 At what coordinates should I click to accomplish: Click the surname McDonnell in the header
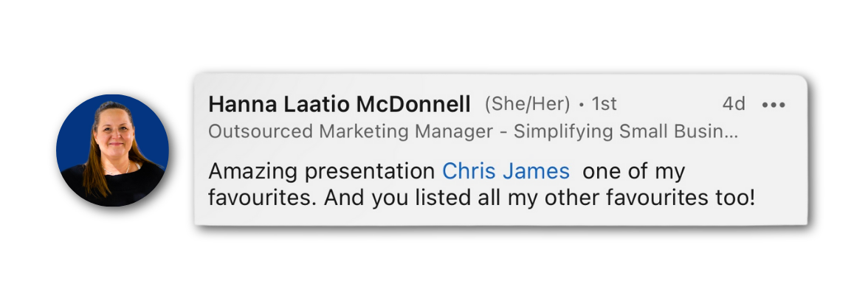(413, 104)
